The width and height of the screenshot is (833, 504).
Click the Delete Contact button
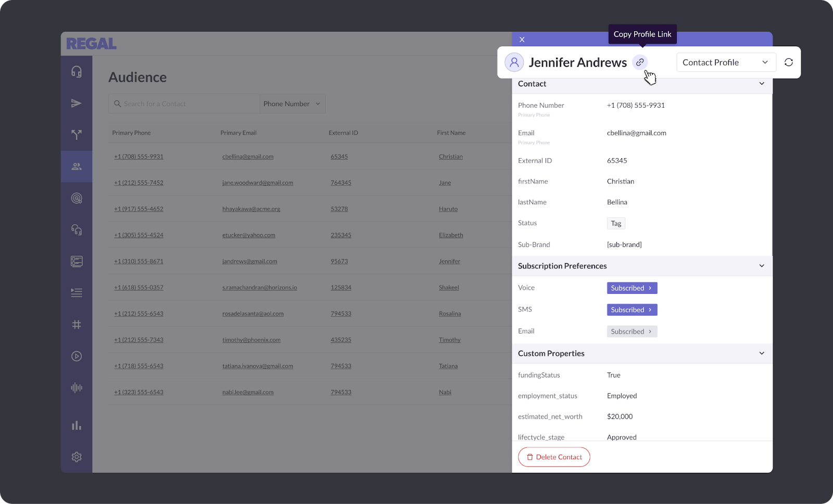click(554, 457)
